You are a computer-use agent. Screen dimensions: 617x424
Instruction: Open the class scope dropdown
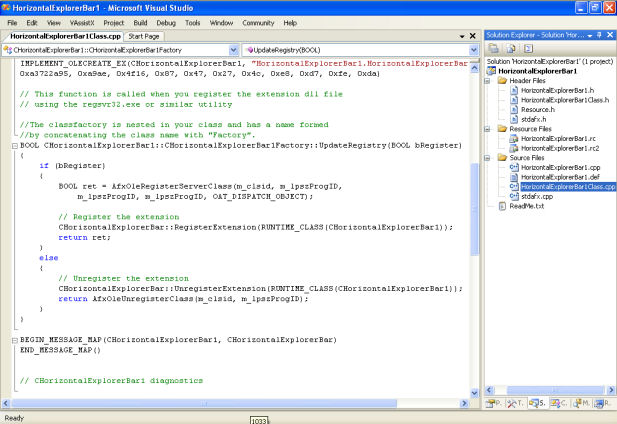pos(234,48)
